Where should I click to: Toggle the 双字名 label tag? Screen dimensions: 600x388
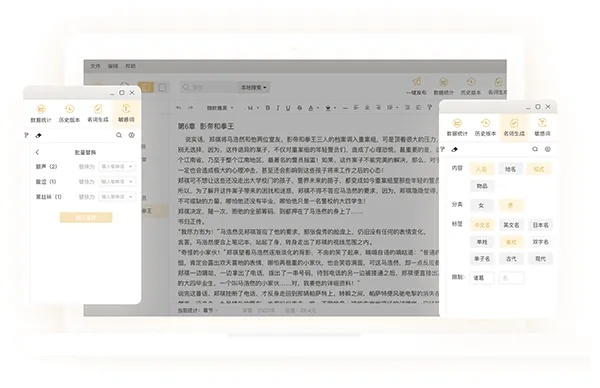pos(540,242)
